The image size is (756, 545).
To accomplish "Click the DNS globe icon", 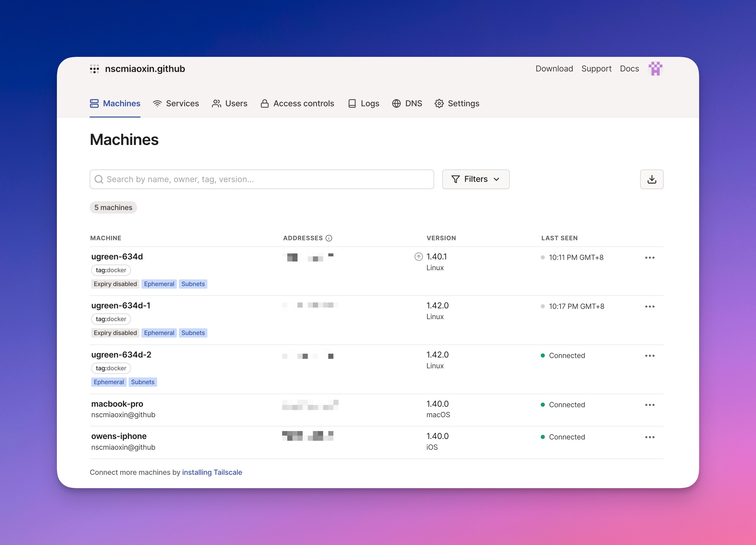I will tap(396, 104).
